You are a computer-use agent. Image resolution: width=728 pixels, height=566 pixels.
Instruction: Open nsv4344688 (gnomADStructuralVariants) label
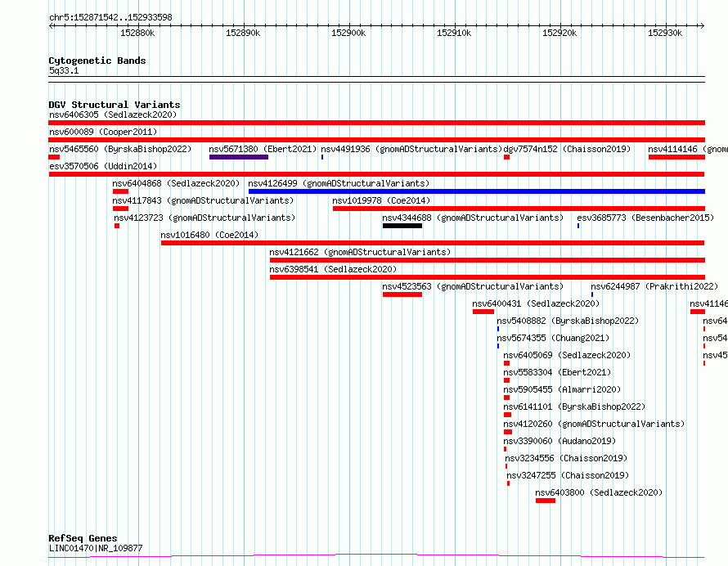[x=473, y=218]
